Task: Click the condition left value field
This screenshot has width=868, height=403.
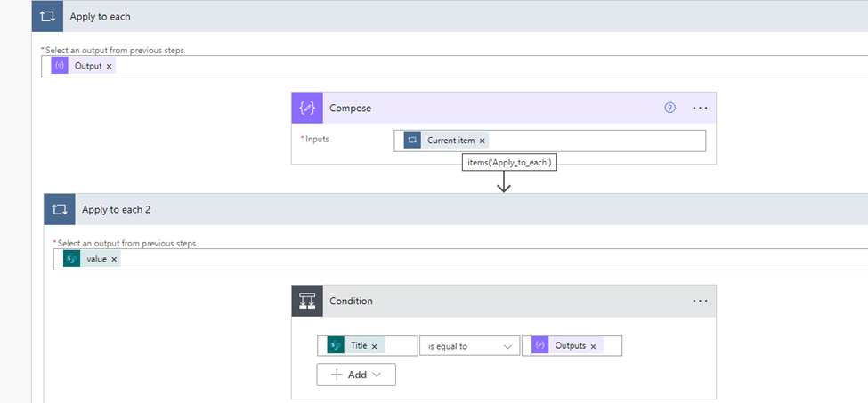Action: click(x=368, y=345)
